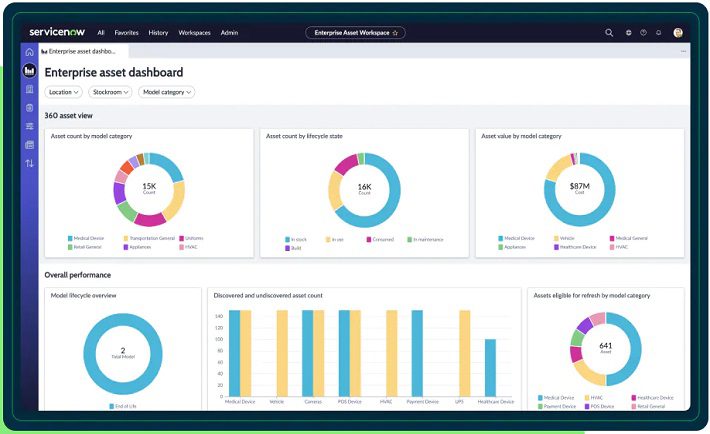The image size is (710, 434).
Task: Click the up-down arrows icon in the sidebar
Action: 29,163
